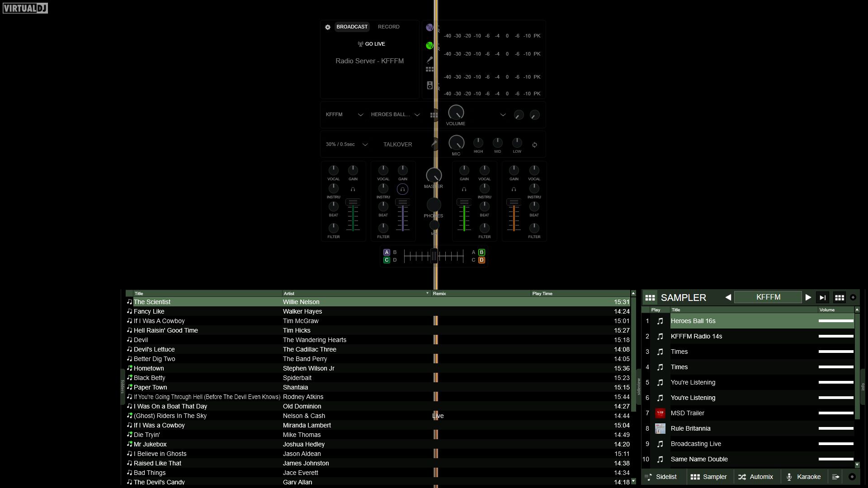This screenshot has height=488, width=868.
Task: Expand the info side panel handle
Action: coord(862,387)
